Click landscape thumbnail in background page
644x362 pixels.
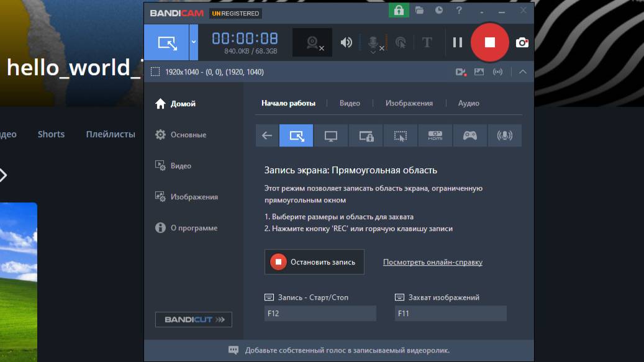tap(19, 283)
